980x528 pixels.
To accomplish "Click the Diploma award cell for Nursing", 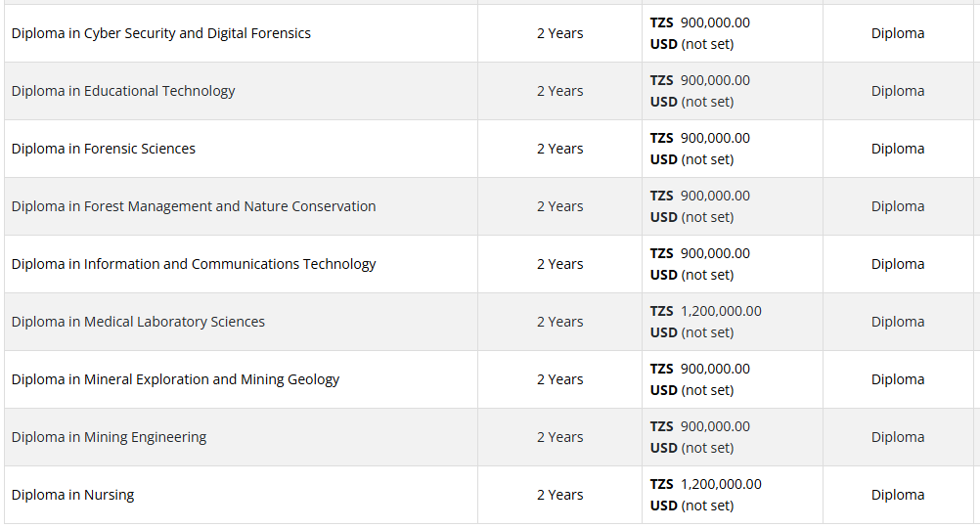I will pyautogui.click(x=897, y=495).
